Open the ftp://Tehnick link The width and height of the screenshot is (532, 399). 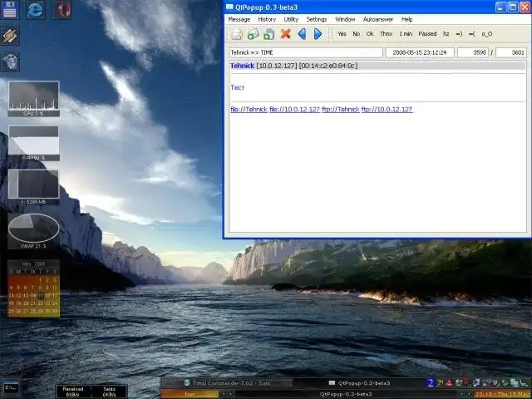tap(341, 109)
